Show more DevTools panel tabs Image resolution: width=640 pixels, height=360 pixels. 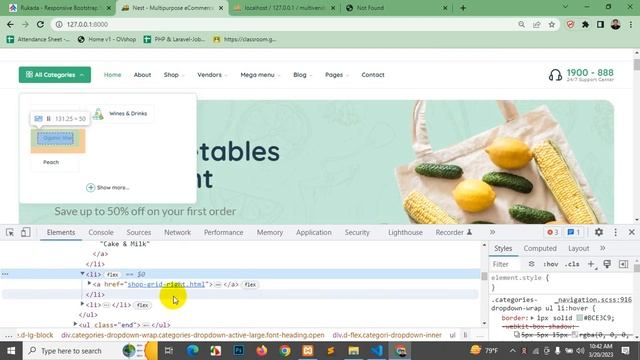click(492, 232)
